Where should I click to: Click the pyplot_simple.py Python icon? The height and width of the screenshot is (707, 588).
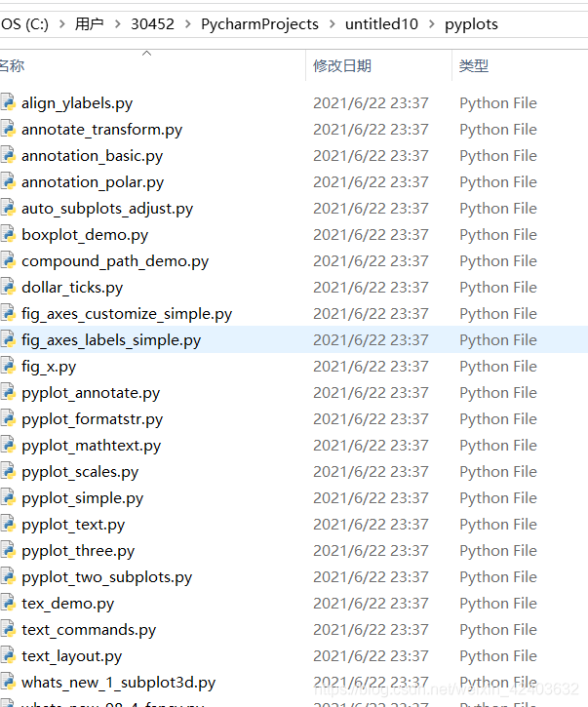pos(8,497)
